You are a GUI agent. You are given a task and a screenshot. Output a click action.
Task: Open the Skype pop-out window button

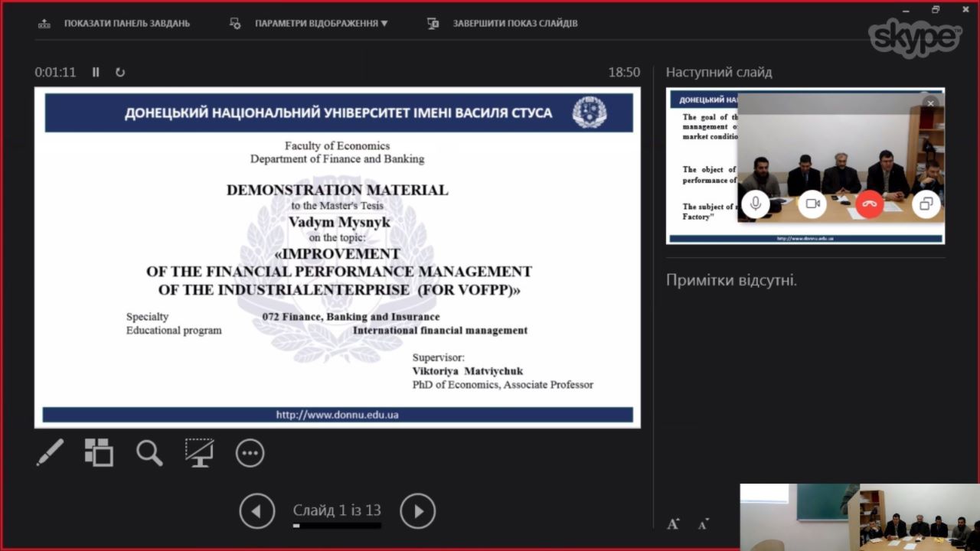pyautogui.click(x=926, y=204)
